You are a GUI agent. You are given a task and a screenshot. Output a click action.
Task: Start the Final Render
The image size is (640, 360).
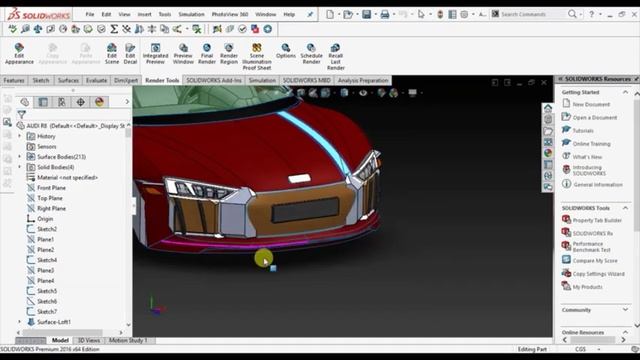(x=207, y=53)
